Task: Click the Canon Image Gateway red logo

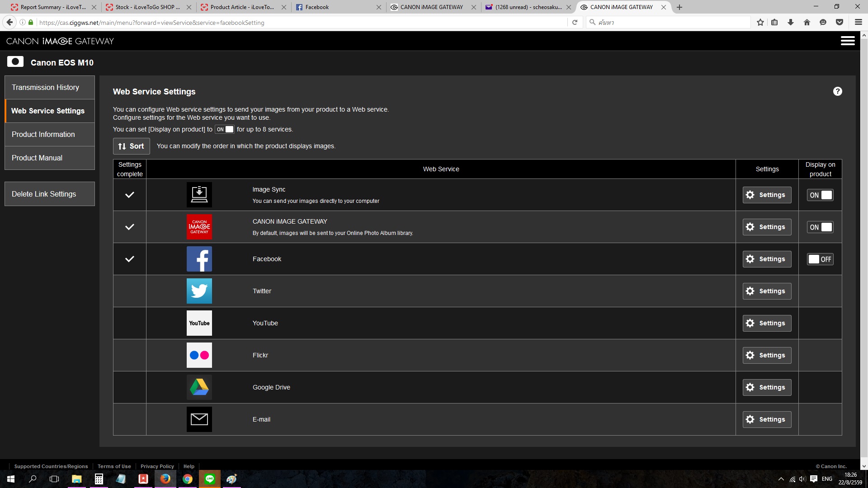Action: pos(199,227)
